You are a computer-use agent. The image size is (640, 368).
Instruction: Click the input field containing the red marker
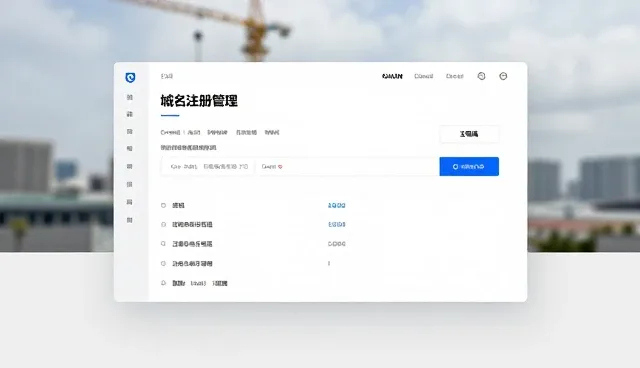pos(347,166)
